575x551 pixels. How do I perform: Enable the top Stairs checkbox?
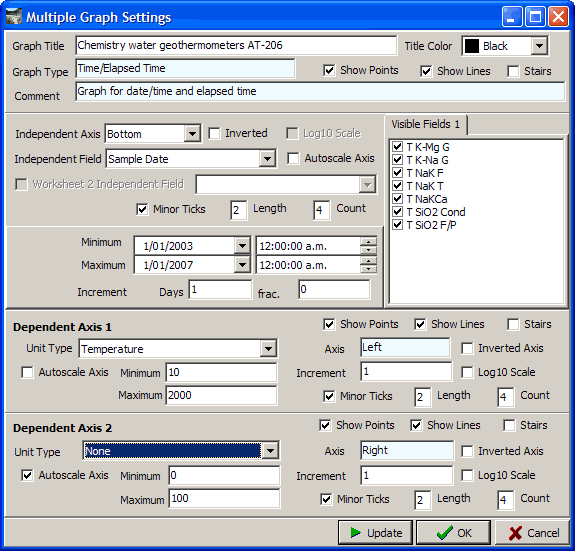click(513, 71)
